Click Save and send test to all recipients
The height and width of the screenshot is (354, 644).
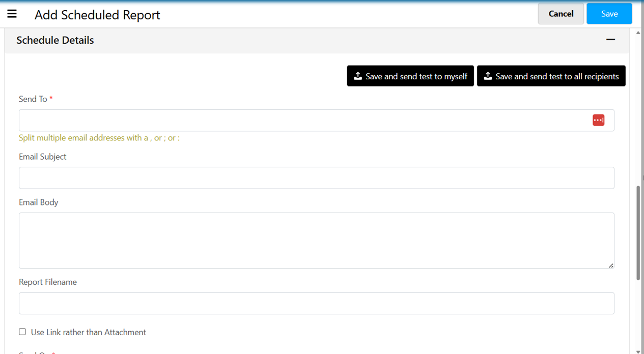551,76
